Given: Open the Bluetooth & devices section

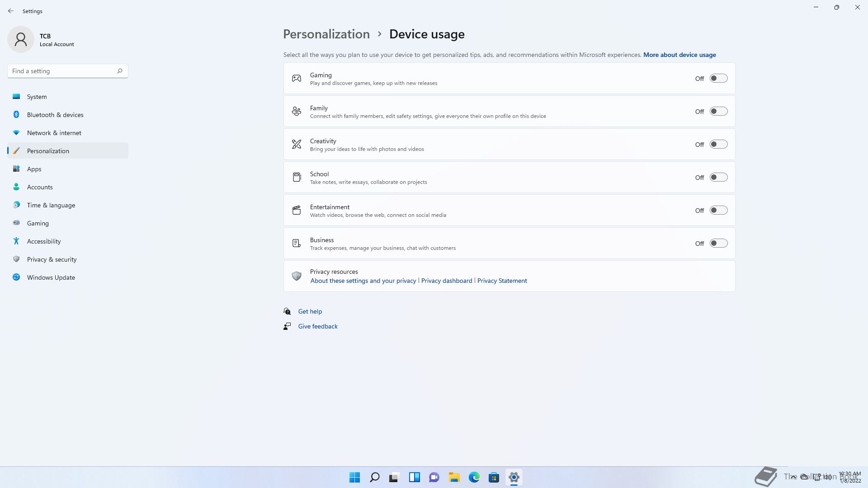Looking at the screenshot, I should 55,115.
